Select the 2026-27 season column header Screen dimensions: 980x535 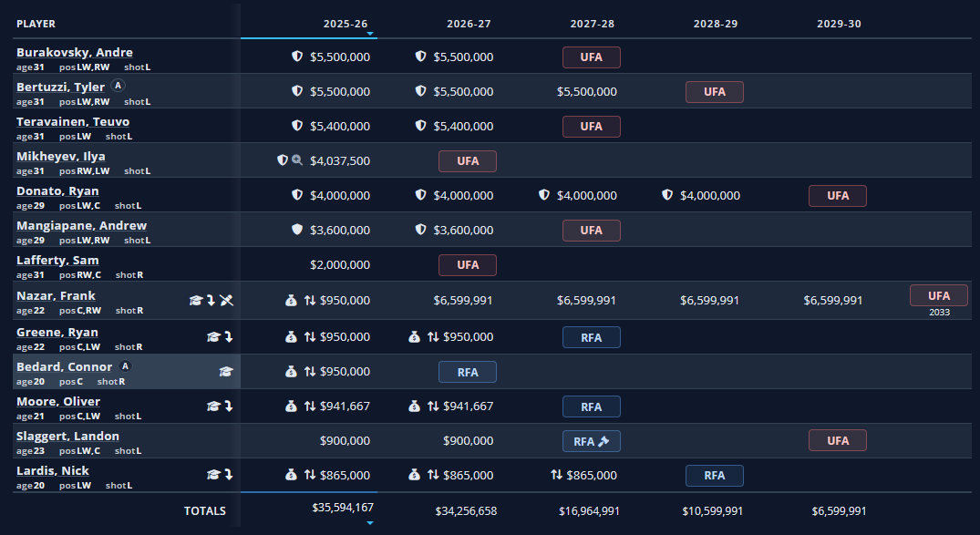[x=469, y=24]
